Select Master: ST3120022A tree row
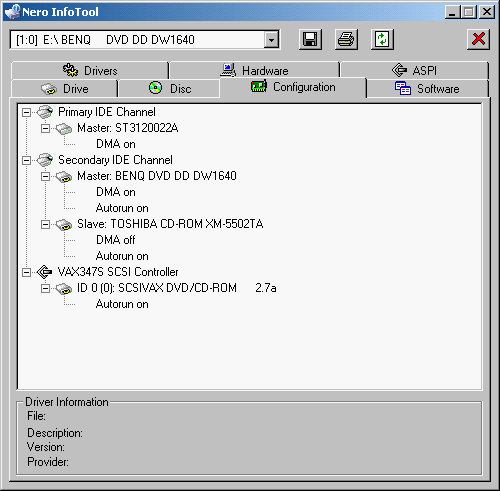The width and height of the screenshot is (500, 491). tap(128, 128)
